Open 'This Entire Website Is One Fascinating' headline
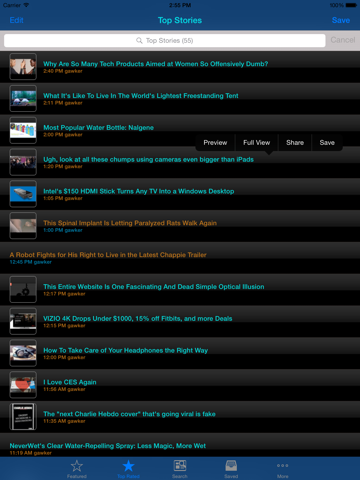Viewport: 360px width, 480px height. click(x=154, y=287)
